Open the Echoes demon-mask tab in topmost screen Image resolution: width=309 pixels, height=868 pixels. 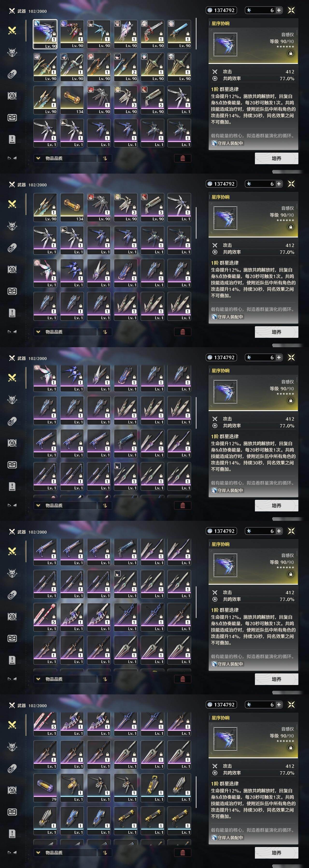(x=12, y=53)
